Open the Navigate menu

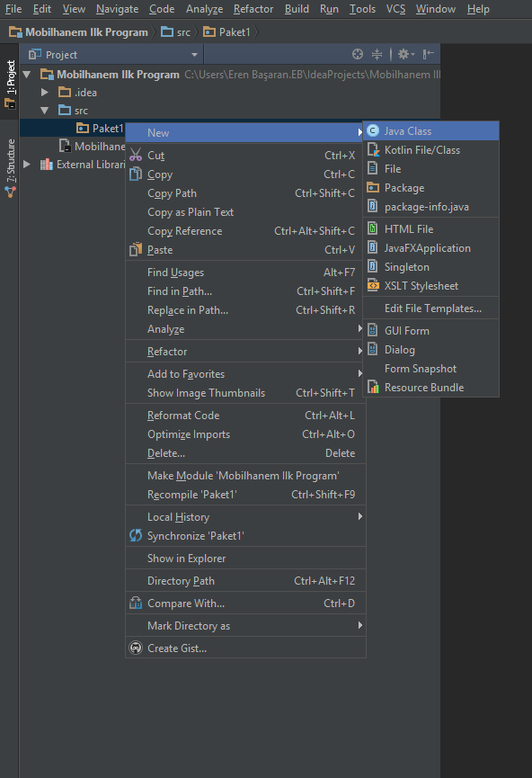(x=118, y=9)
